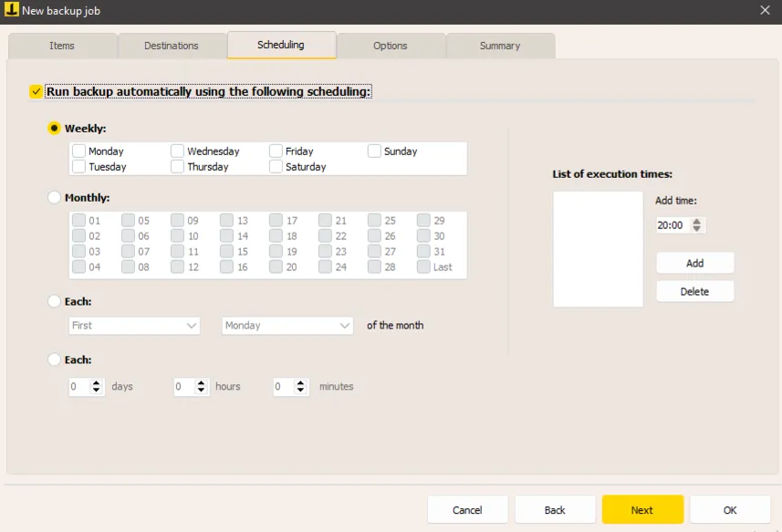Check the Tuesday checkbox
Screen dimensions: 782x532
pos(78,166)
